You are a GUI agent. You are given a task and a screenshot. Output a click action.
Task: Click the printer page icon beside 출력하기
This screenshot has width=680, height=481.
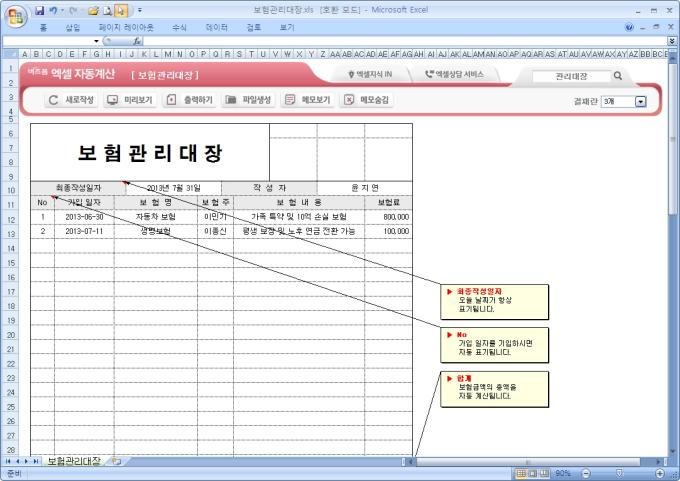click(171, 100)
